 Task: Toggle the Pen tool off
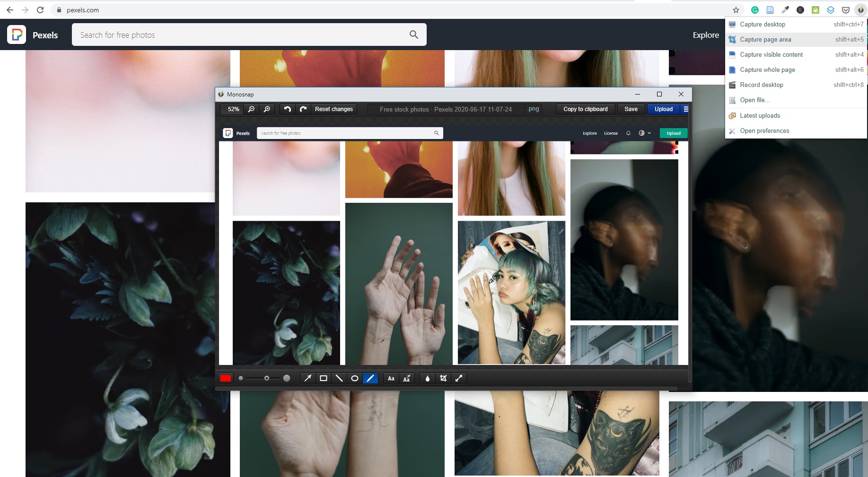[x=371, y=378]
